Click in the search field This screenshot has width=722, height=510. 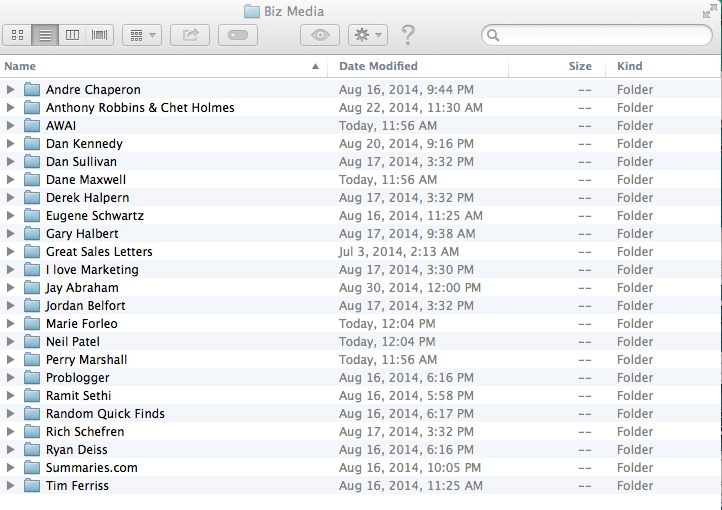pos(597,35)
